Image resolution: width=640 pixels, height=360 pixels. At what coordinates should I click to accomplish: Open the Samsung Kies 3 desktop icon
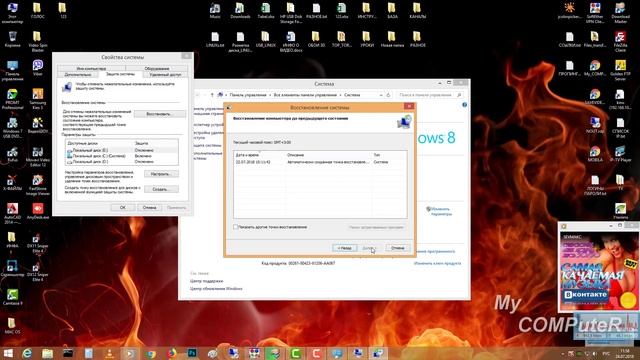pyautogui.click(x=38, y=99)
